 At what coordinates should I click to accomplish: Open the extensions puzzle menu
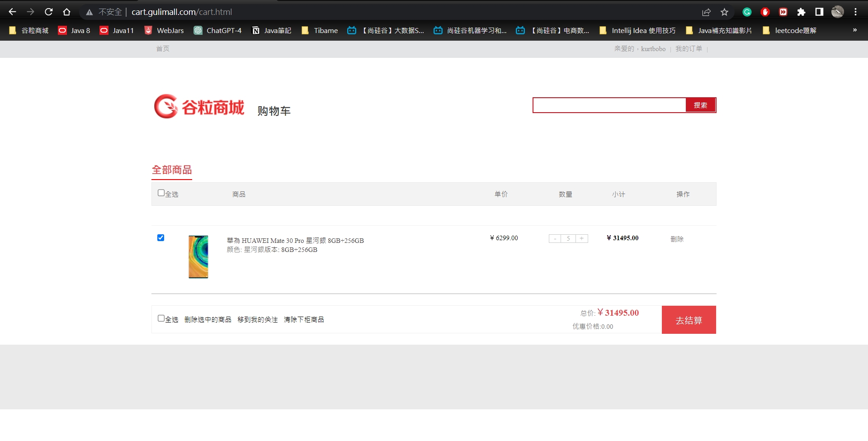coord(801,12)
